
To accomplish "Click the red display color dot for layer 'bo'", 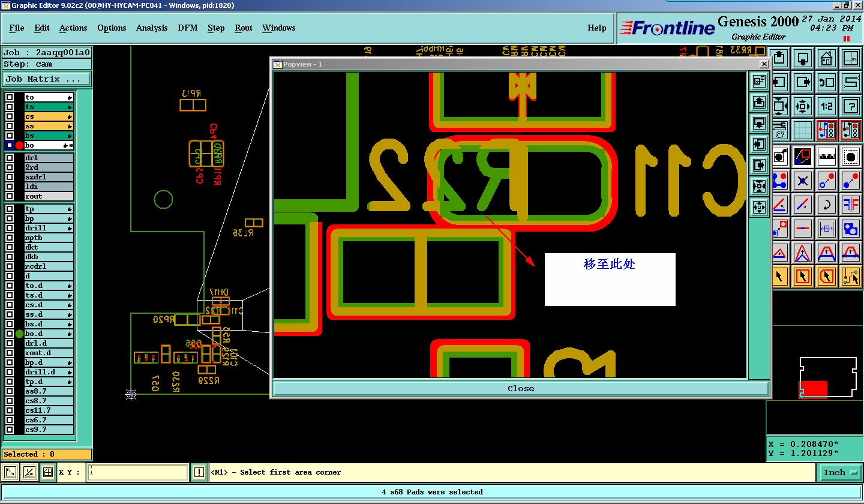I will [x=19, y=145].
